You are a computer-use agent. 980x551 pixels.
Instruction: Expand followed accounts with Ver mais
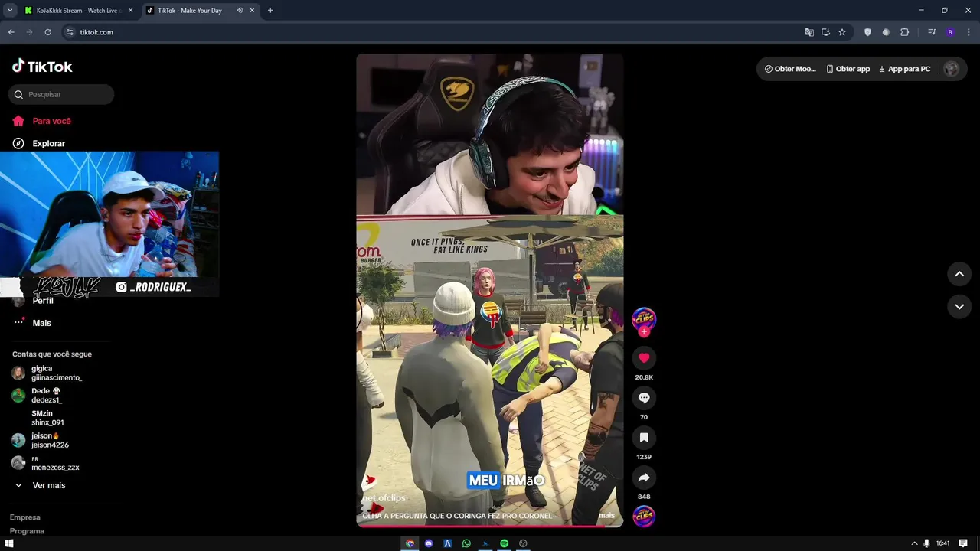pos(40,485)
